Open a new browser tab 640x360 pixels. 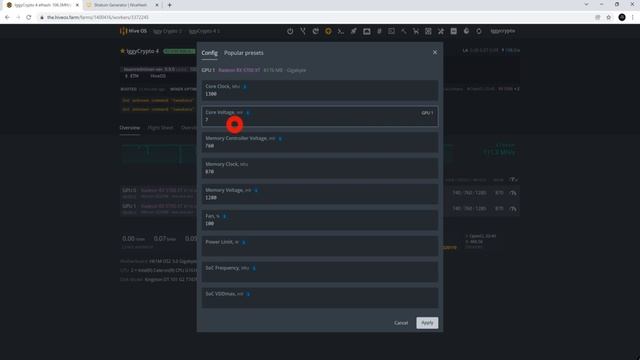tap(169, 5)
